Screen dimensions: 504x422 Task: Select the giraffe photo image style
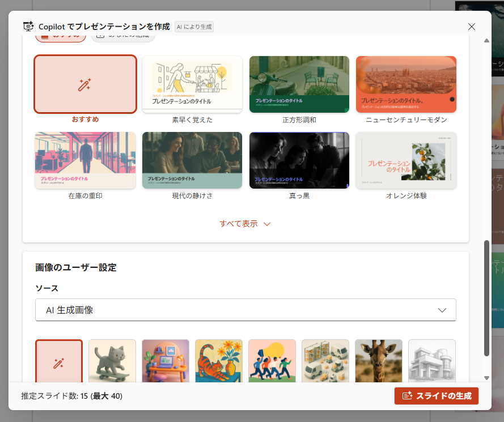tap(379, 361)
